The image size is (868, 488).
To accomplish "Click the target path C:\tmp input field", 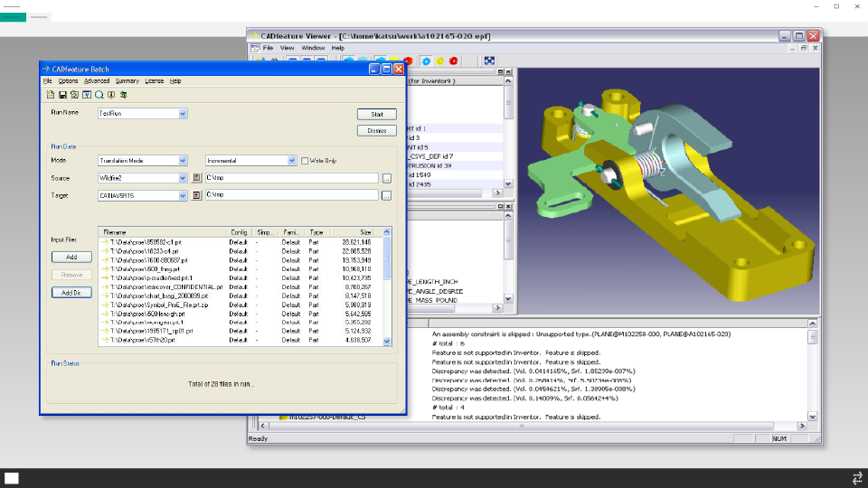I will point(292,195).
